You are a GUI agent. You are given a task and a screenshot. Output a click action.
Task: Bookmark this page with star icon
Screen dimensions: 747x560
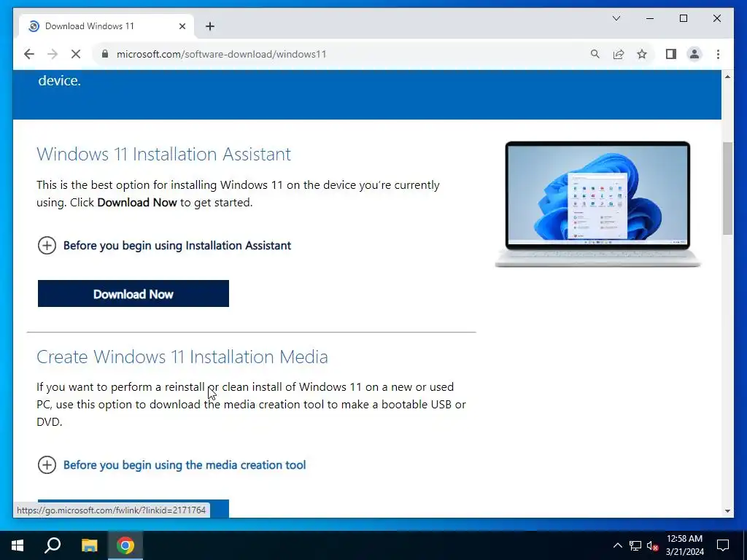click(x=642, y=54)
